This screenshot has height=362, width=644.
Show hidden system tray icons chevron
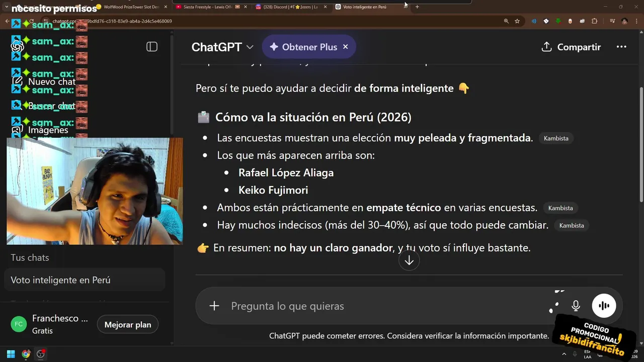(564, 354)
